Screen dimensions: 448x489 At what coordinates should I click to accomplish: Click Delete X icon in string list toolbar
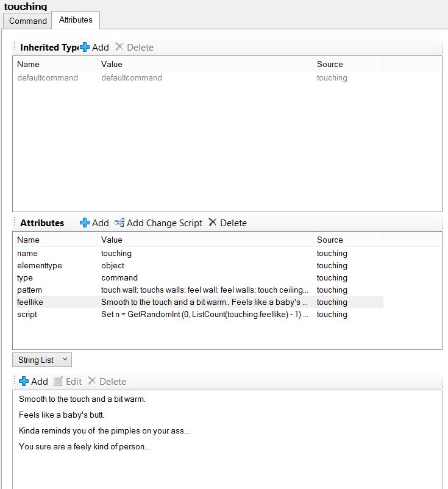(x=92, y=382)
